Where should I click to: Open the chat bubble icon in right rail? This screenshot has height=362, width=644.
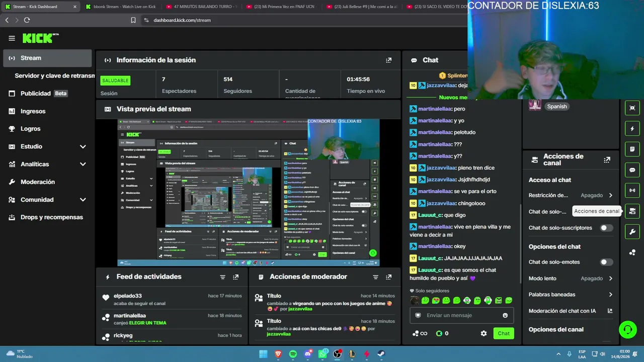(x=632, y=170)
